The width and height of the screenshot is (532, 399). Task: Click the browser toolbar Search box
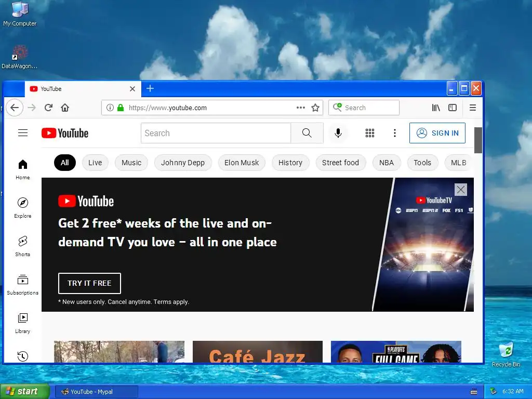(x=364, y=108)
